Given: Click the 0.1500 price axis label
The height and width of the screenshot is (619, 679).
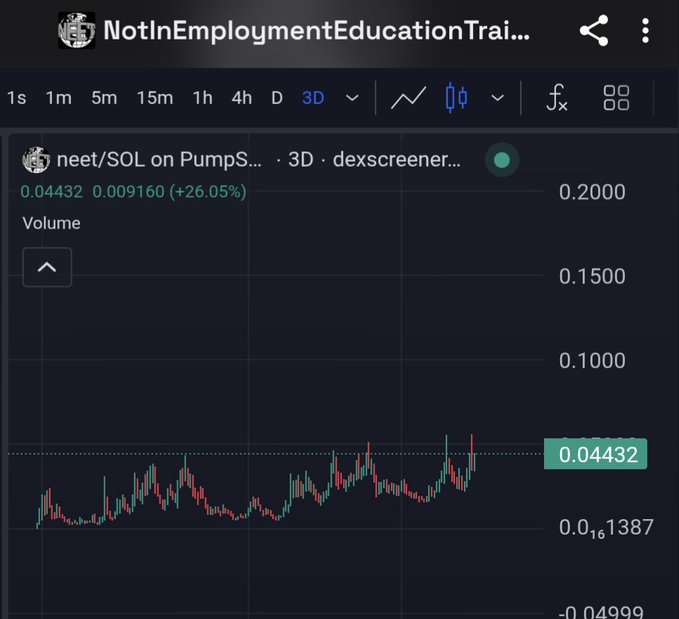Looking at the screenshot, I should (x=592, y=276).
